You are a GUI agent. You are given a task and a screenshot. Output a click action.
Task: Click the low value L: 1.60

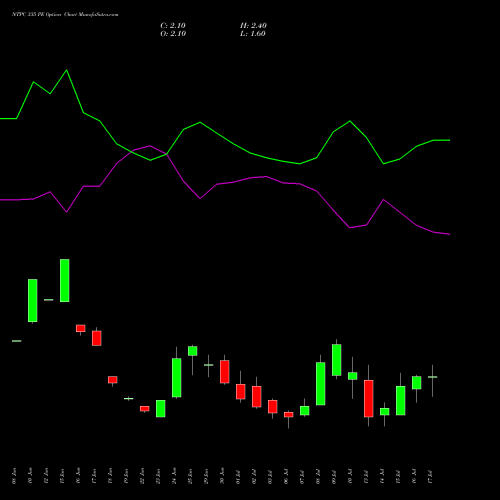click(x=252, y=34)
